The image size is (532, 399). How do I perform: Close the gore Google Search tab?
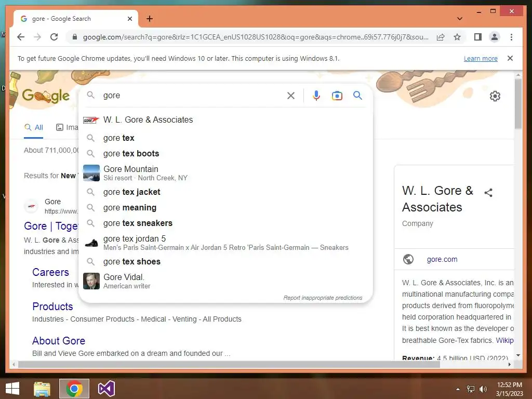click(x=129, y=19)
